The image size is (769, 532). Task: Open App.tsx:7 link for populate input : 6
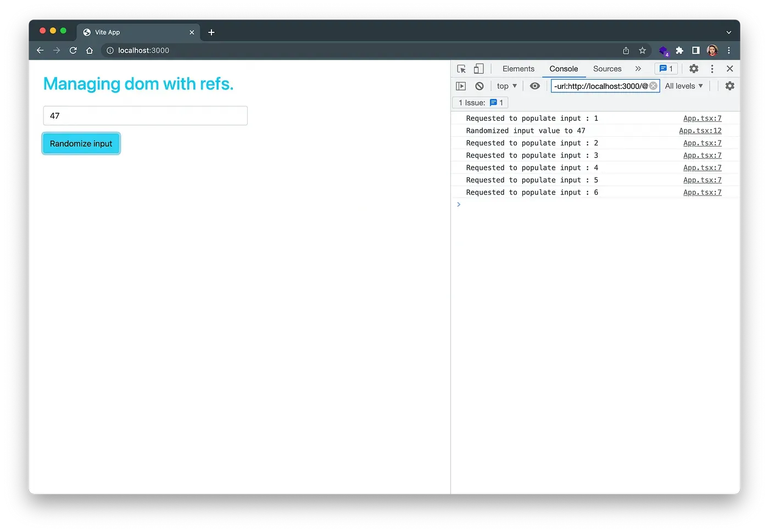702,193
